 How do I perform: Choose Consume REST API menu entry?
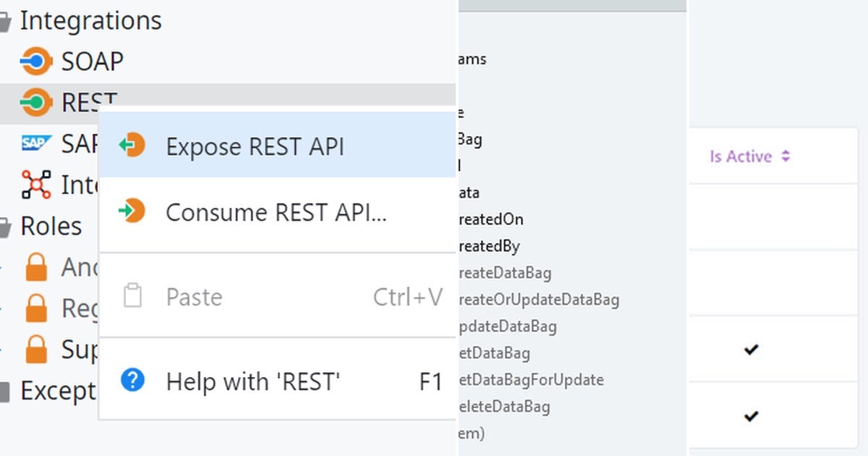click(276, 212)
